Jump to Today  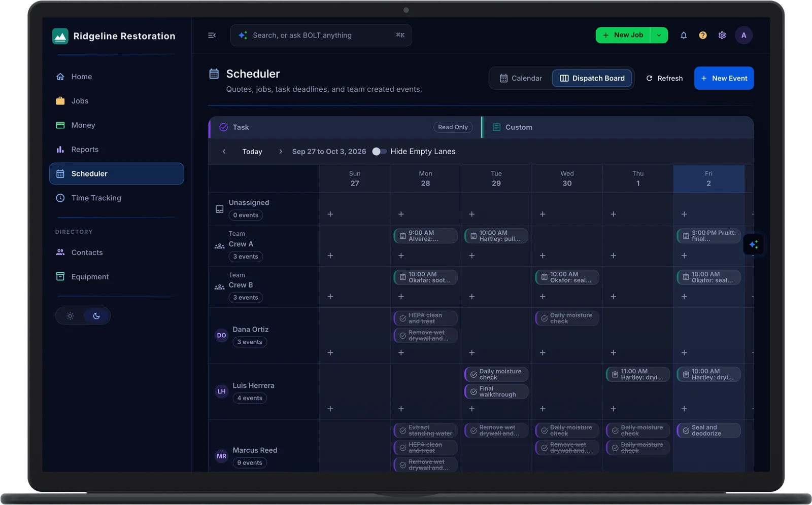click(252, 152)
